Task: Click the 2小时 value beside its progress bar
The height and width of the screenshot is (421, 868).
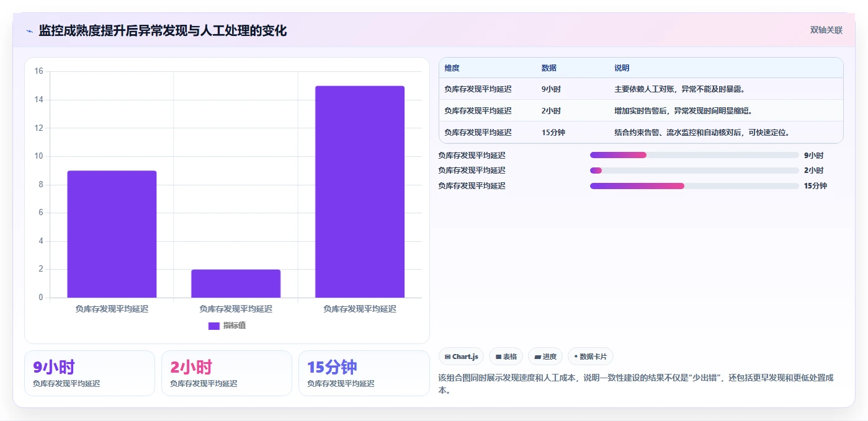Action: pyautogui.click(x=813, y=171)
